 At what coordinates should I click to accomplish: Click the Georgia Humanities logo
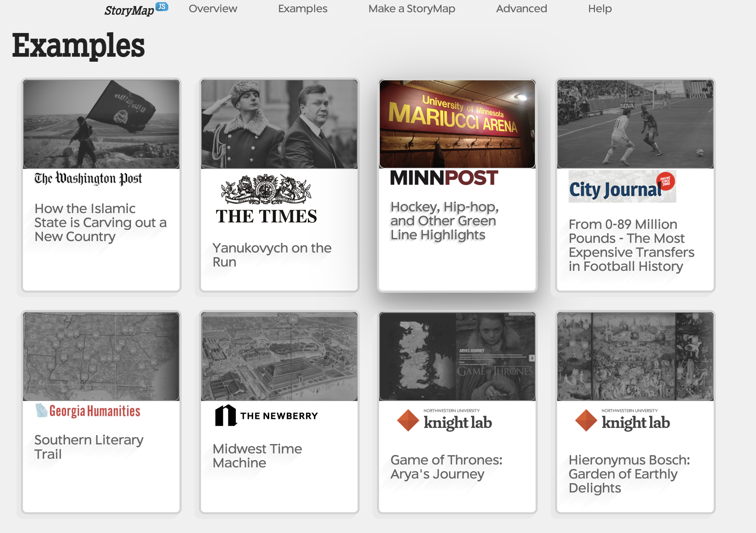[x=88, y=411]
